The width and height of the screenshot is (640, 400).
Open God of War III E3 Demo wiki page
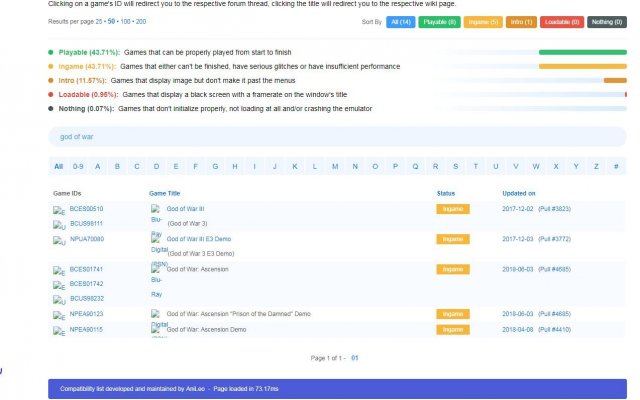tap(199, 239)
